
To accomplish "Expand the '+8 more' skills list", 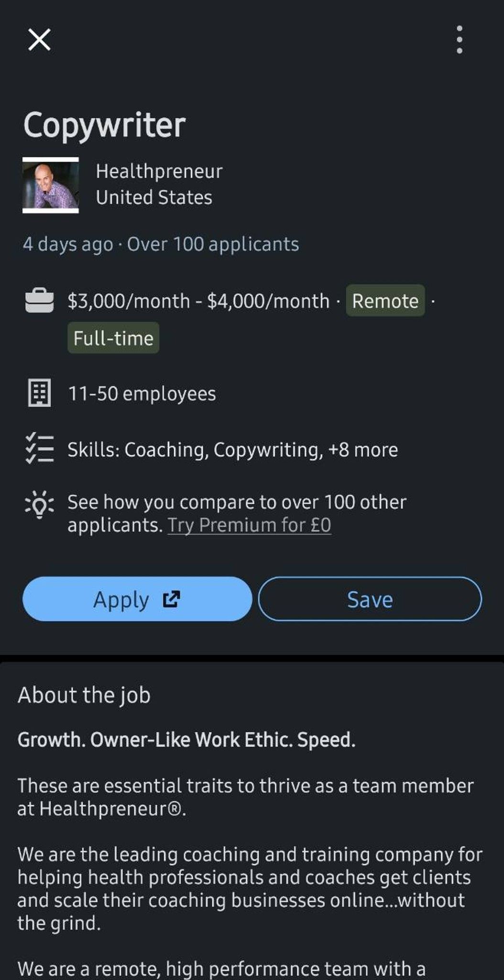I will coord(363,450).
